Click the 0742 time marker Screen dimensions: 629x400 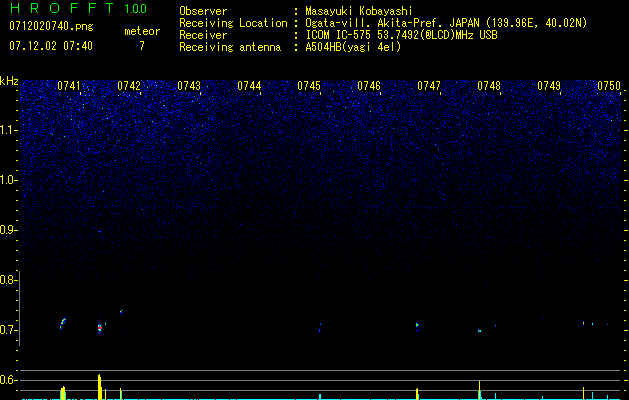[129, 86]
